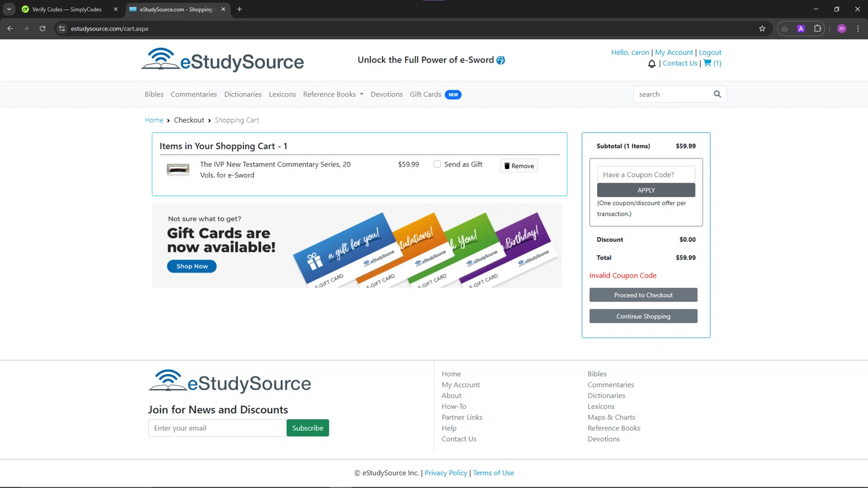Click the Enter your email field
The width and height of the screenshot is (868, 488).
[218, 428]
